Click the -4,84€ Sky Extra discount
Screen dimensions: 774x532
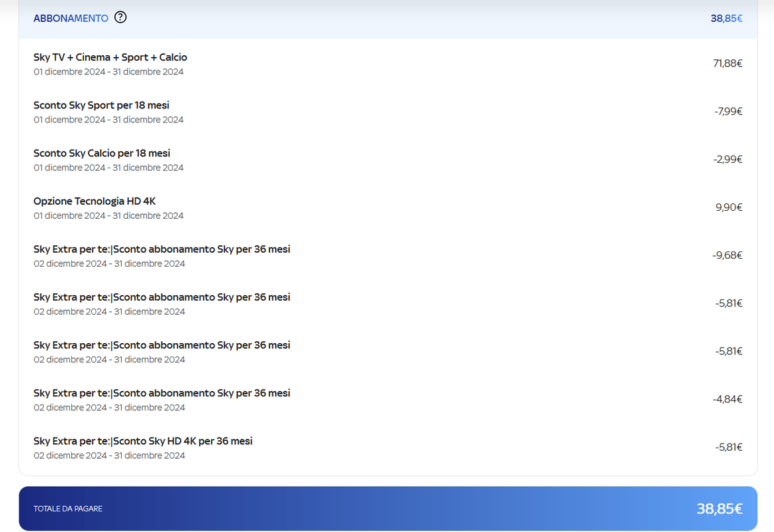point(727,399)
